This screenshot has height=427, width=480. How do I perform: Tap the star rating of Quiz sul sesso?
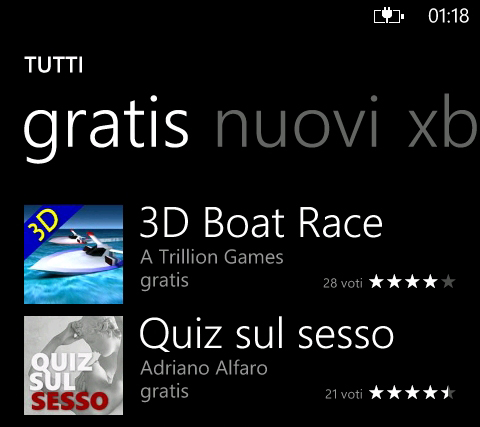coord(412,393)
